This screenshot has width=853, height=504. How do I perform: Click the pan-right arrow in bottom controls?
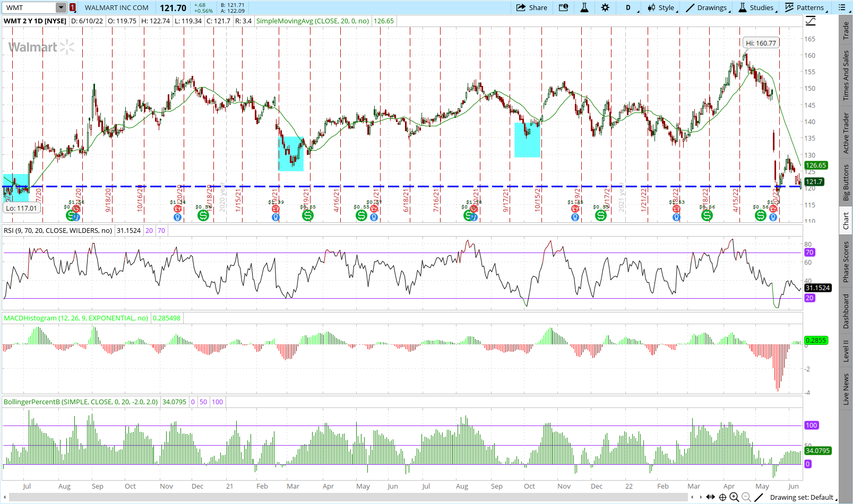(x=701, y=497)
